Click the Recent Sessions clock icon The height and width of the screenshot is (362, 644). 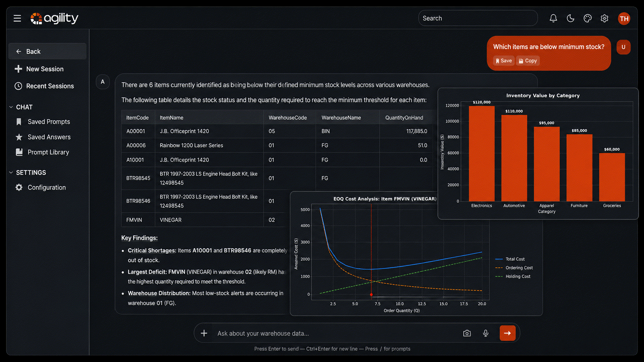pos(18,86)
